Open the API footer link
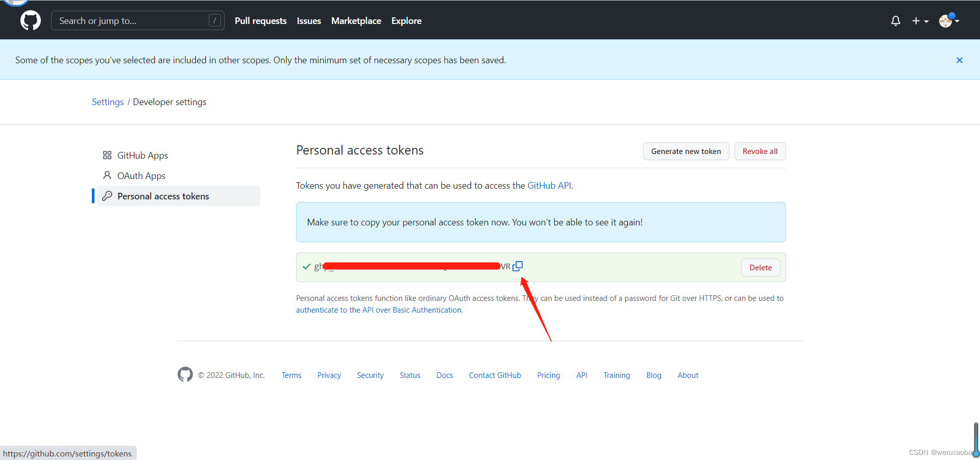The image size is (980, 460). 582,375
